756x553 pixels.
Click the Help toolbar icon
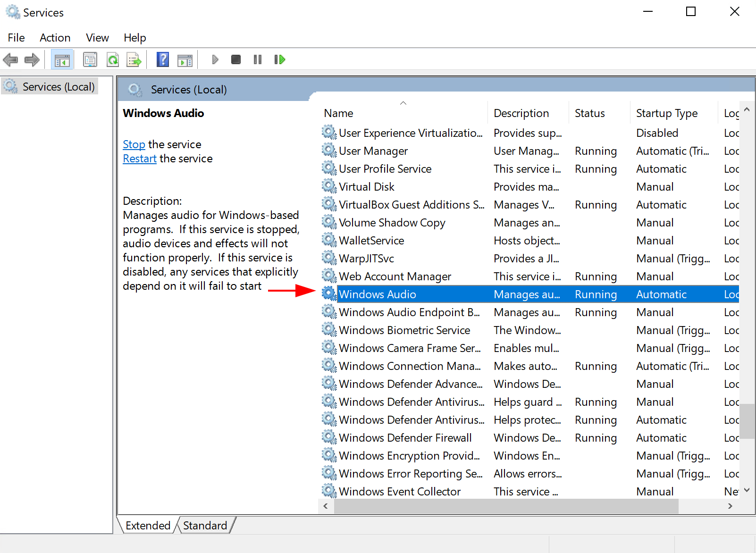coord(162,59)
